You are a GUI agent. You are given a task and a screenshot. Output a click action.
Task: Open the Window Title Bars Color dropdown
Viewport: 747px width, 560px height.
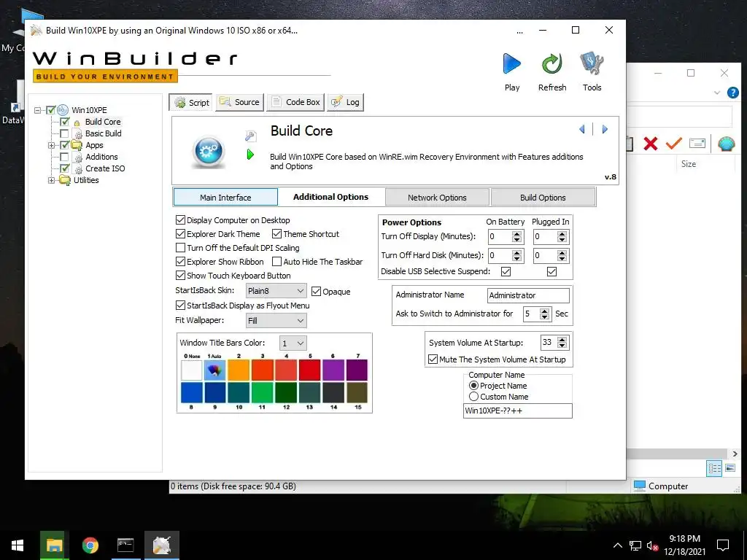(x=293, y=343)
